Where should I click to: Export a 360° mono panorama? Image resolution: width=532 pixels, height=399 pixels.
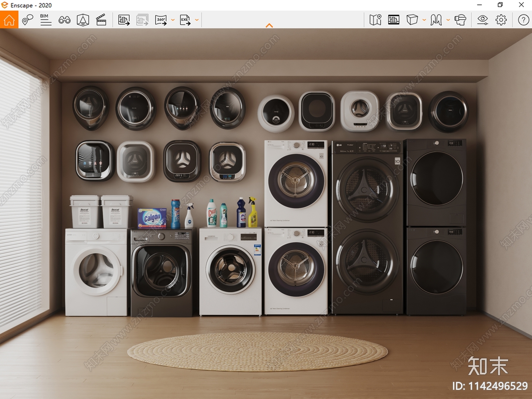pos(161,20)
